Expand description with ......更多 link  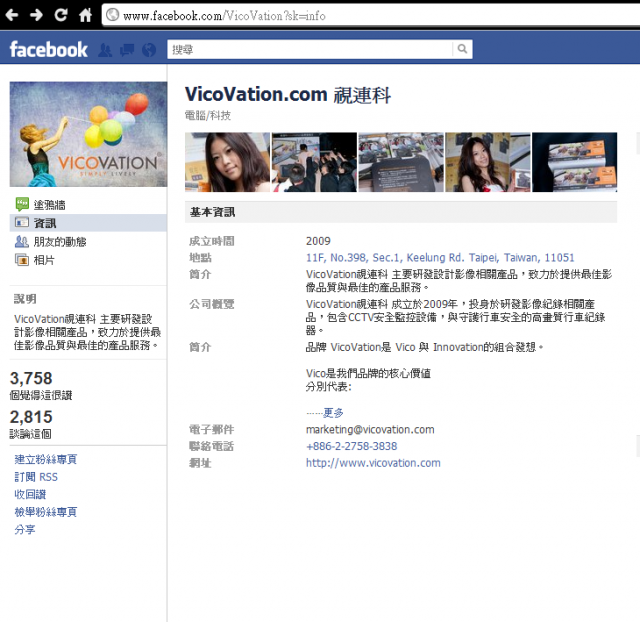pyautogui.click(x=325, y=413)
